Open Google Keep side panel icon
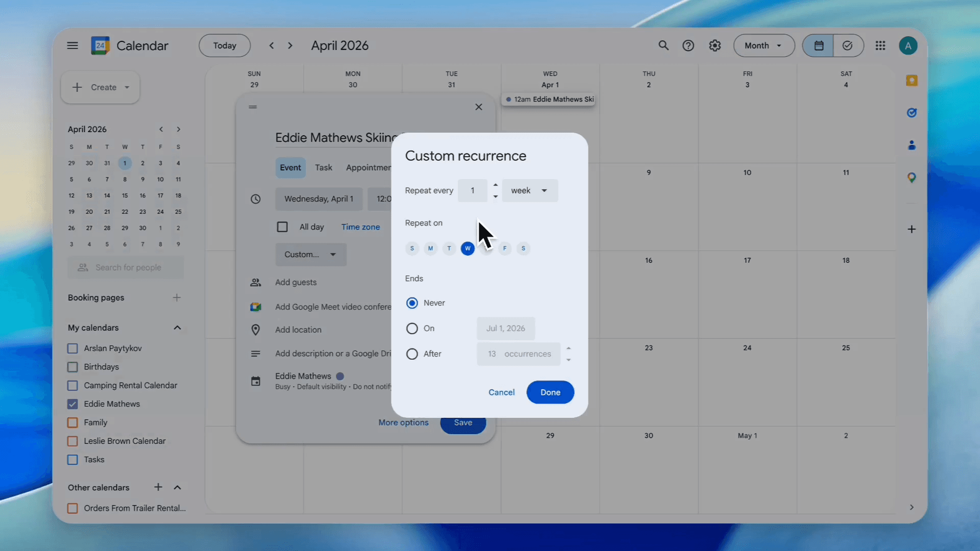Viewport: 980px width, 551px height. [912, 81]
